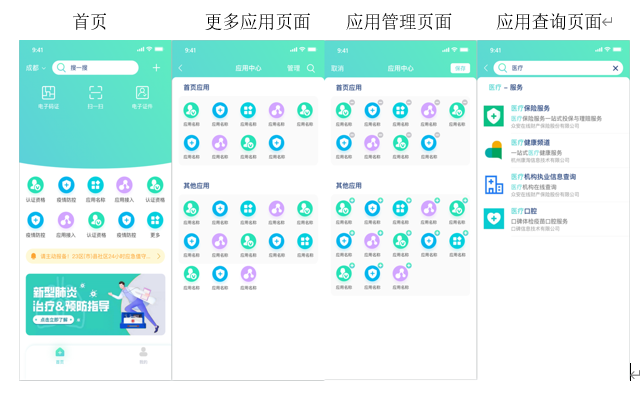Click 管理 in the 应用中心 header
The width and height of the screenshot is (643, 395).
click(294, 68)
